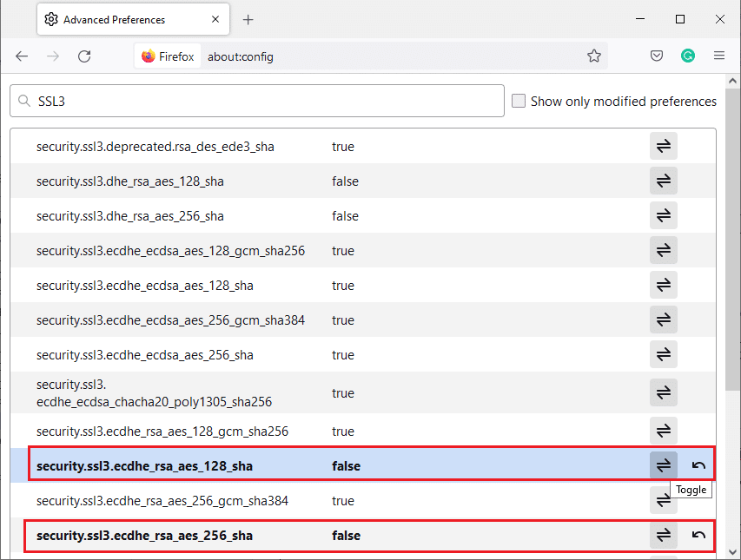This screenshot has height=560, width=741.
Task: Bookmark this page with the star icon
Action: coord(594,56)
